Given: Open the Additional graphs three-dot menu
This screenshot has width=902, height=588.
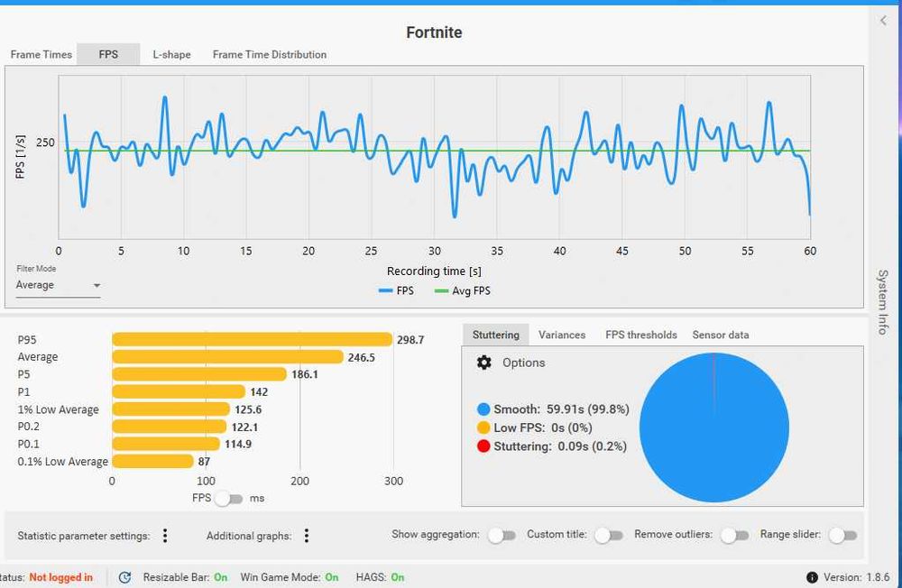Looking at the screenshot, I should coord(307,536).
